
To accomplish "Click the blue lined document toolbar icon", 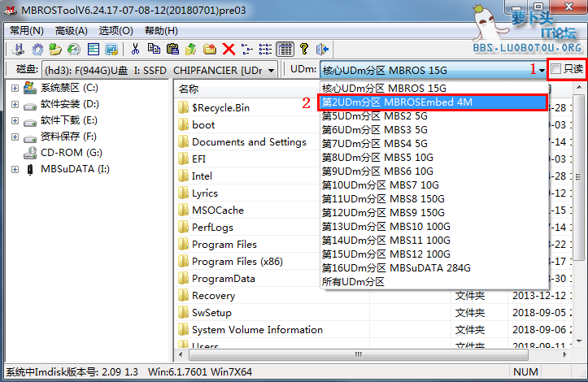I will tap(93, 49).
